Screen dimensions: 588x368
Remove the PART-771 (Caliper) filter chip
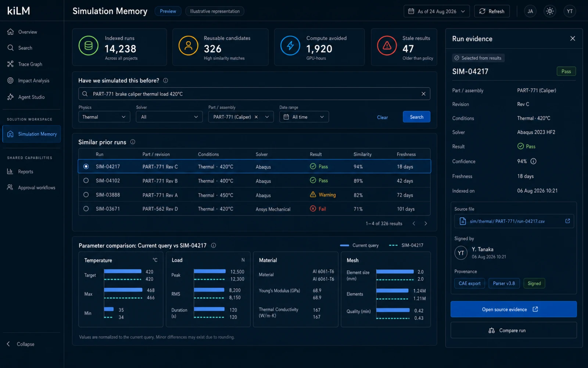tap(256, 117)
